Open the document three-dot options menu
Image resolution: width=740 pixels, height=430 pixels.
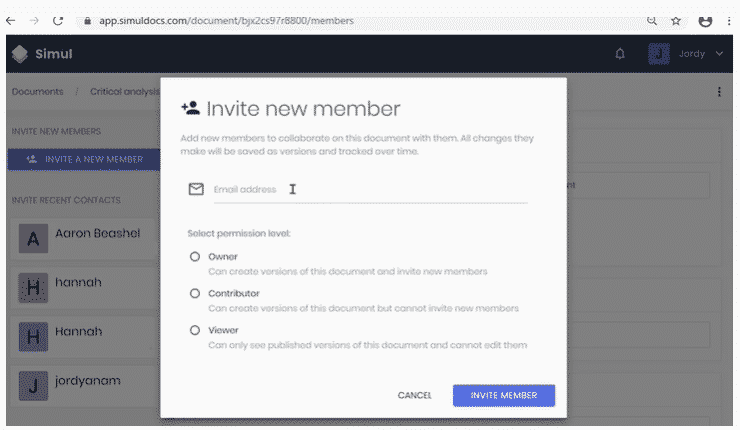pos(719,92)
